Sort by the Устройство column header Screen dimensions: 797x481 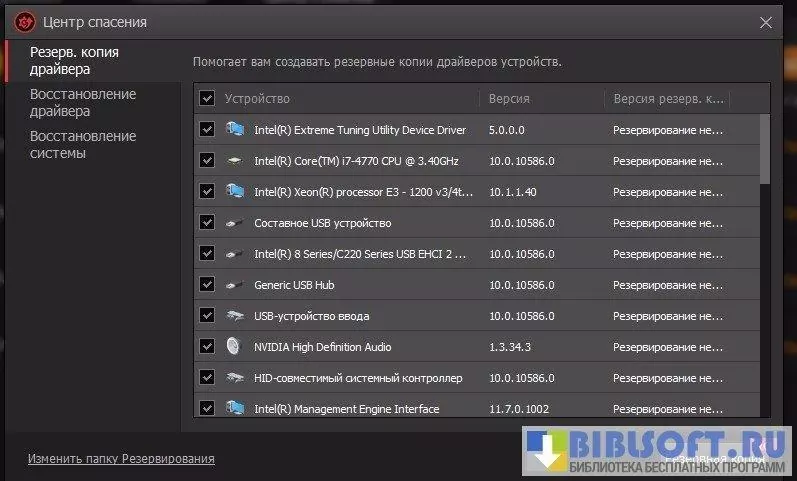[257, 99]
